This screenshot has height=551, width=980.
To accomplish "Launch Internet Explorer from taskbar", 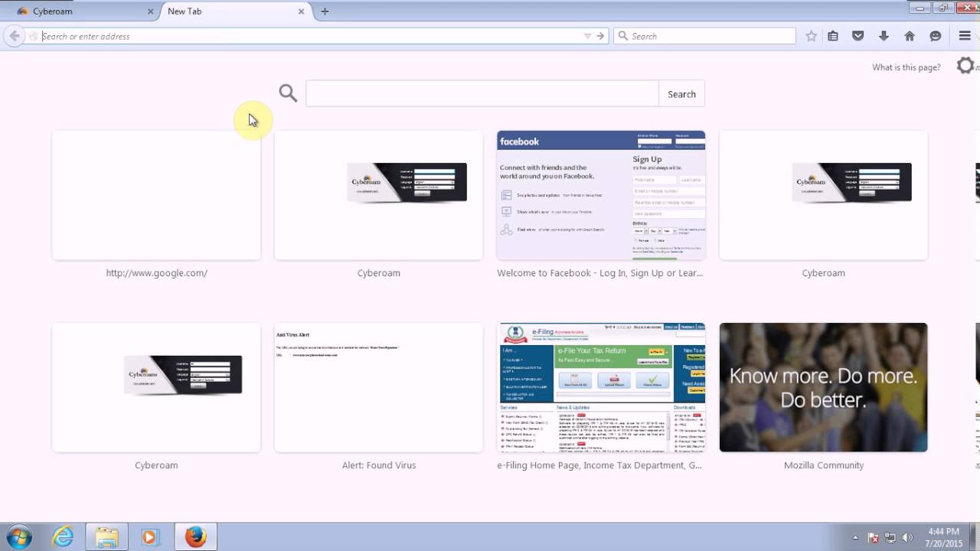I will (x=63, y=537).
